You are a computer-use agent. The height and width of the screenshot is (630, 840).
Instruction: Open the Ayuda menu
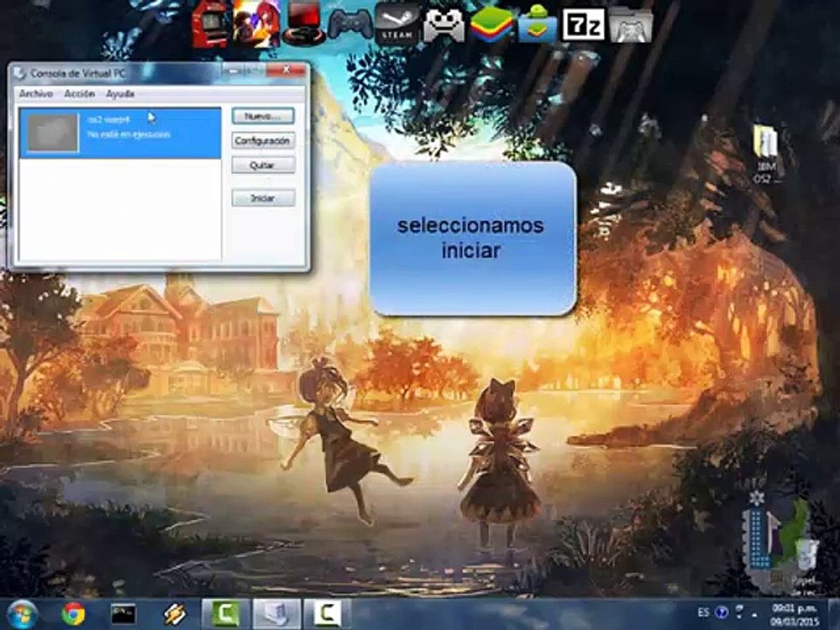pyautogui.click(x=120, y=94)
